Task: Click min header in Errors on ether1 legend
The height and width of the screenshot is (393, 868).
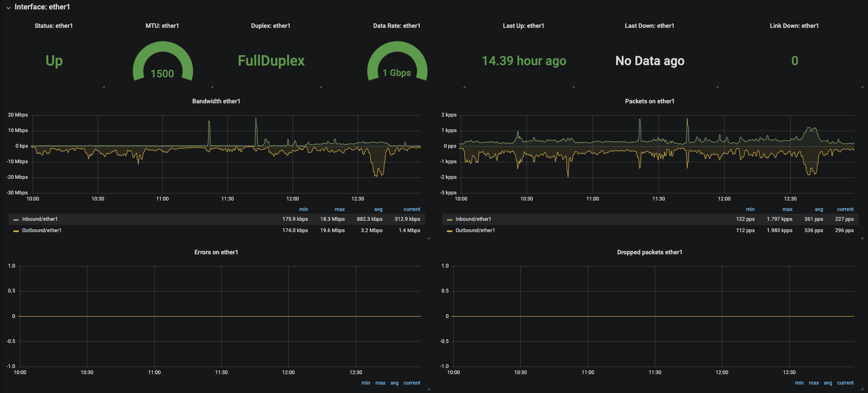Action: [x=366, y=383]
